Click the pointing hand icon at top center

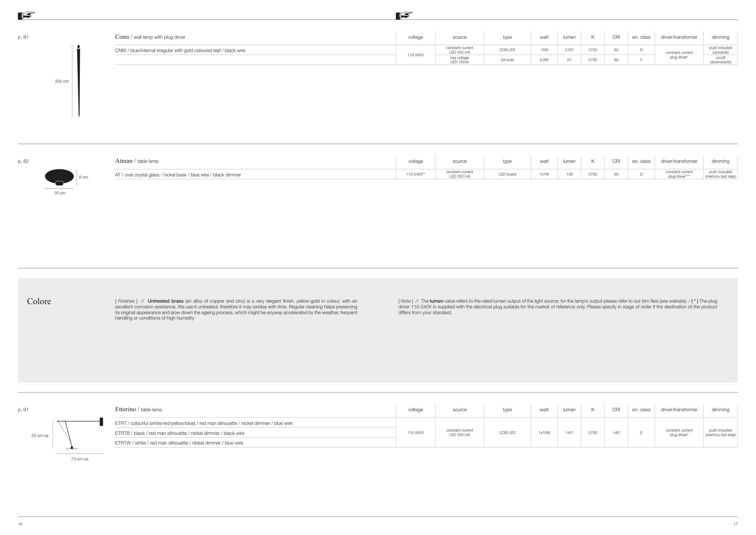pyautogui.click(x=404, y=15)
